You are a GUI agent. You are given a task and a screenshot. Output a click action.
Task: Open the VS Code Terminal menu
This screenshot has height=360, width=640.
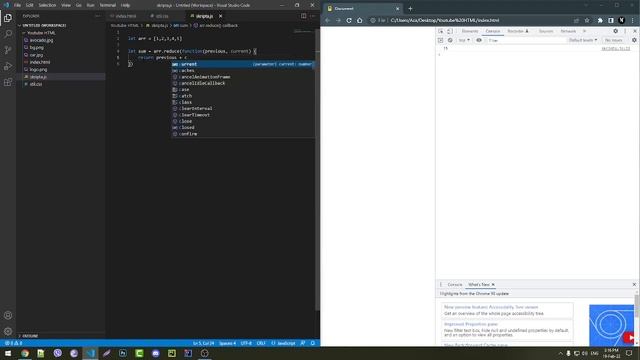[x=108, y=5]
